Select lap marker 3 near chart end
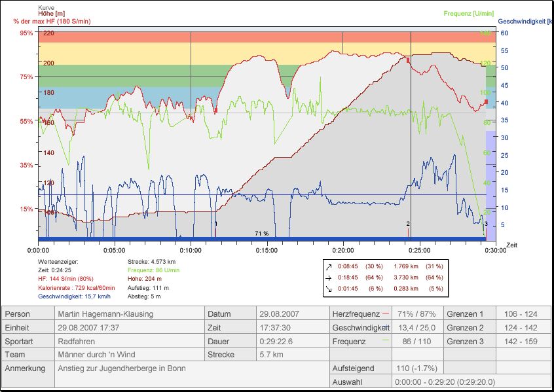The image size is (554, 392). pyautogui.click(x=486, y=224)
